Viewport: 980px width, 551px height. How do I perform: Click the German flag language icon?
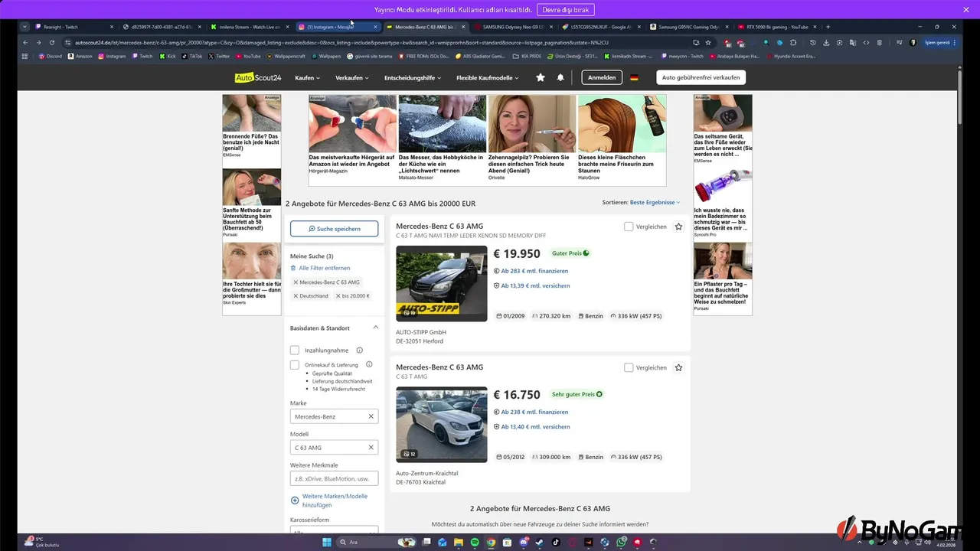click(634, 77)
